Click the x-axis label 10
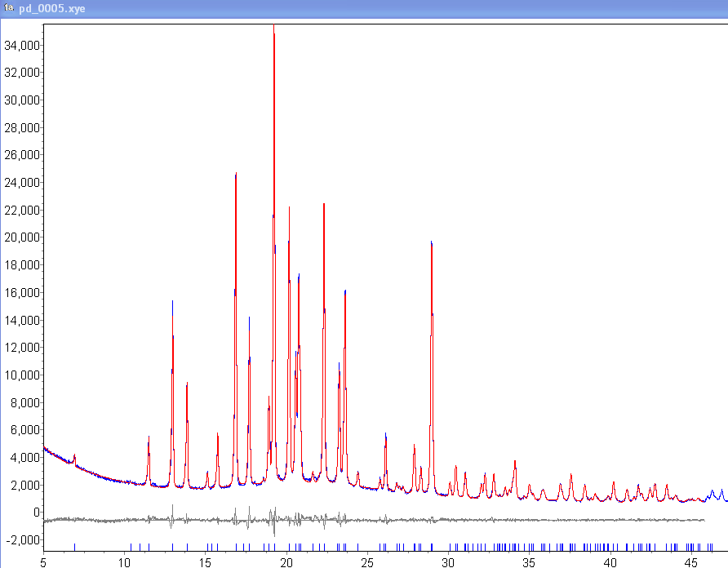 point(124,563)
